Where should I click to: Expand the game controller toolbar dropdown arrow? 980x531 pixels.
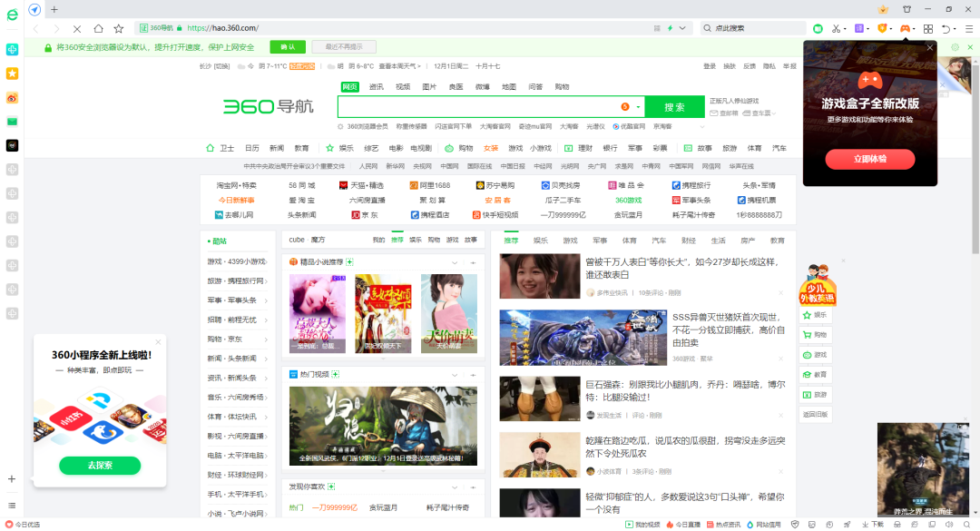pos(914,29)
